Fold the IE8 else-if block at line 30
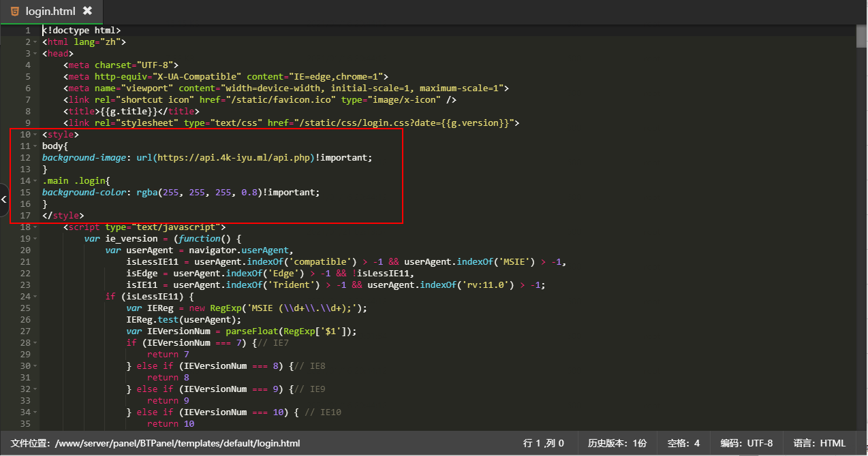Image resolution: width=868 pixels, height=456 pixels. (35, 366)
